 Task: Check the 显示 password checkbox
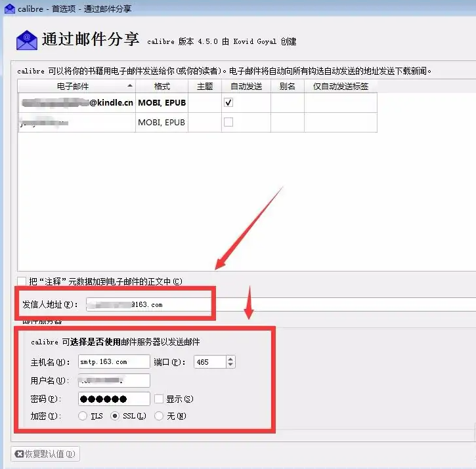(159, 399)
